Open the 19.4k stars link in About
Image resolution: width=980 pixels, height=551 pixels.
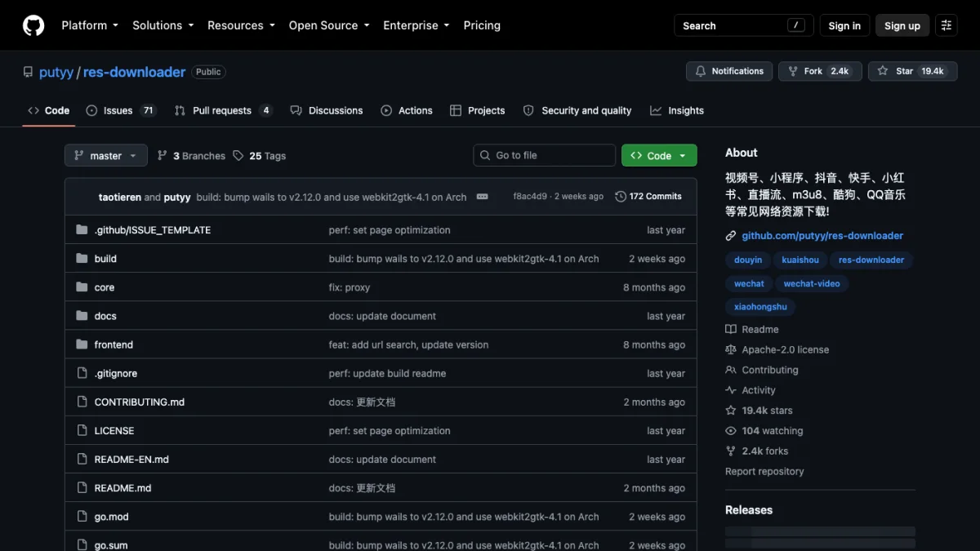(759, 411)
